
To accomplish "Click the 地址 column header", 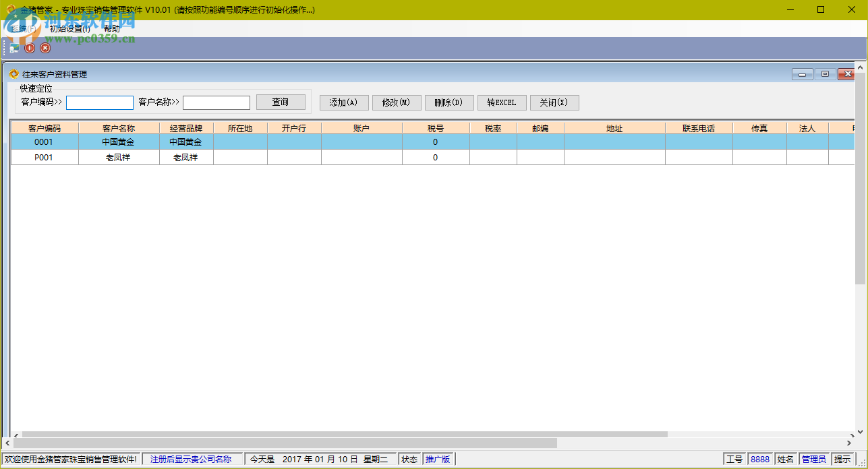I will point(614,128).
